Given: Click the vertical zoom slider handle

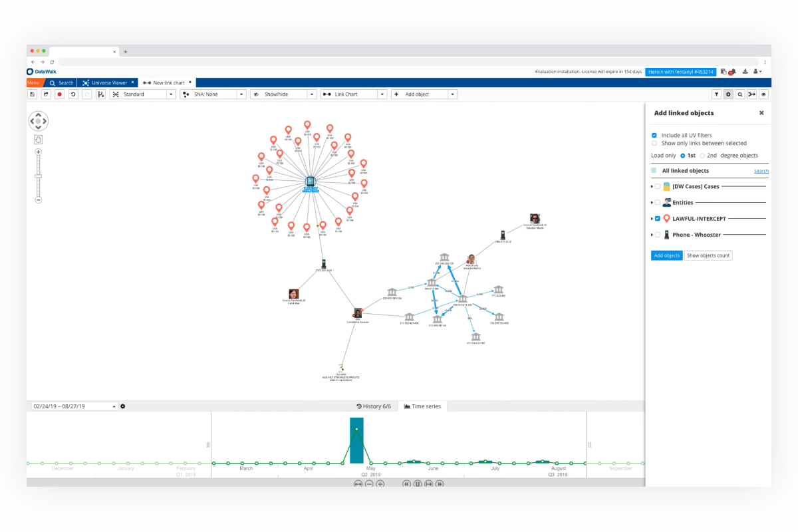Looking at the screenshot, I should point(38,176).
